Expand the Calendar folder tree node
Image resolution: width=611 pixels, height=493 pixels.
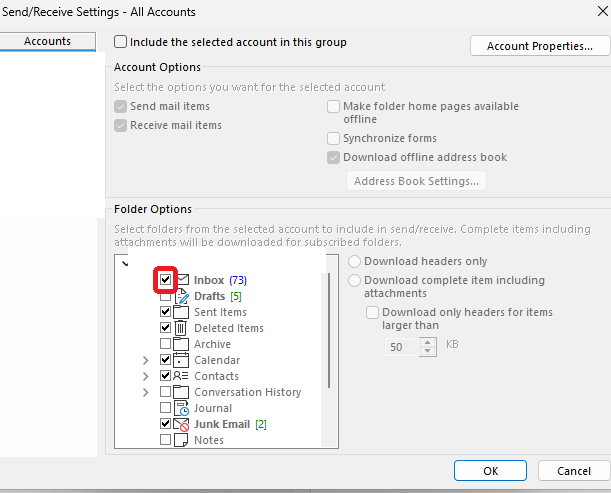tap(146, 360)
